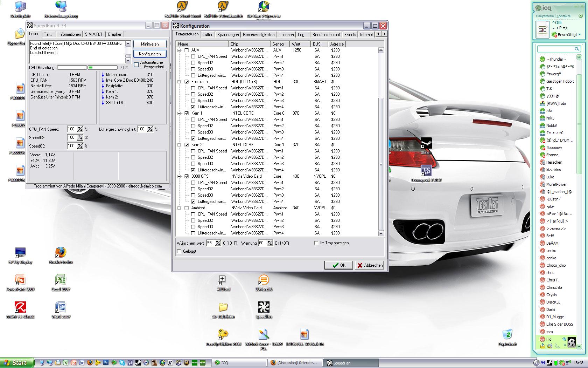Collapse the Festplatte tree node
This screenshot has width=588, height=368.
[x=179, y=82]
